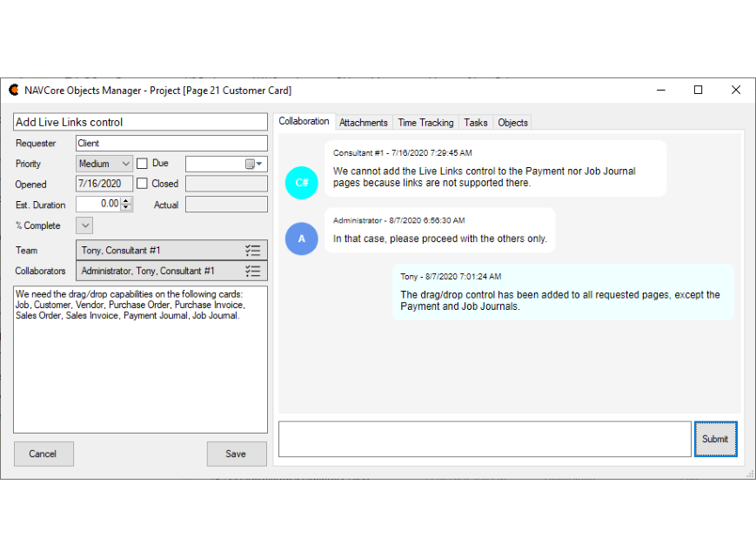This screenshot has width=756, height=558.
Task: Open the Collaborators checklist picker icon
Action: [252, 272]
